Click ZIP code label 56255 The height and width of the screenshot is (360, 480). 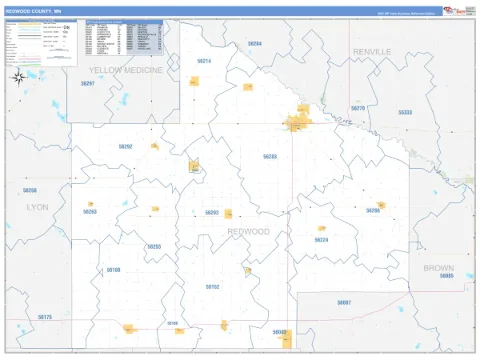pos(154,247)
